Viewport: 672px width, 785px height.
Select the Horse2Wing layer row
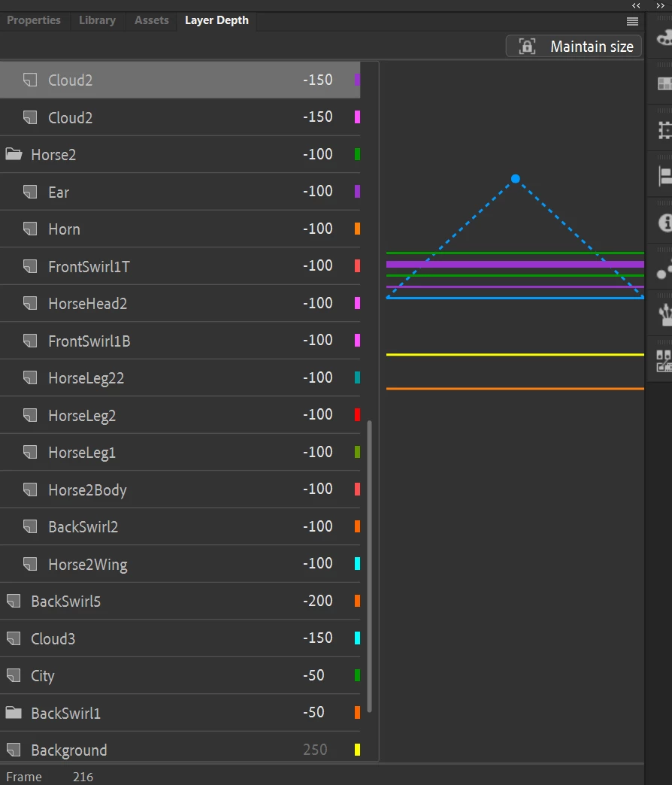pyautogui.click(x=180, y=564)
